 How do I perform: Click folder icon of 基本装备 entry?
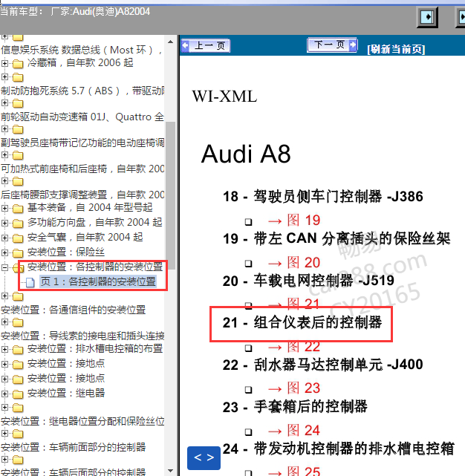pos(18,209)
